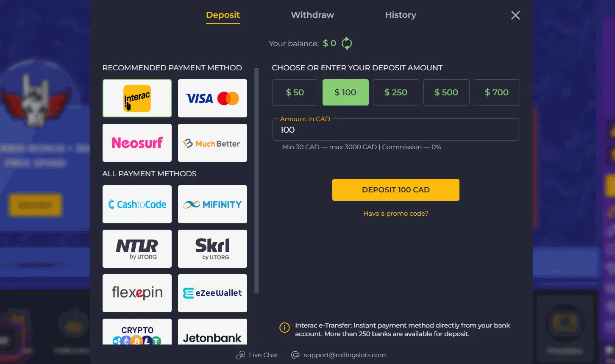615x364 pixels.
Task: Open the Have a promo code link
Action: click(x=396, y=214)
